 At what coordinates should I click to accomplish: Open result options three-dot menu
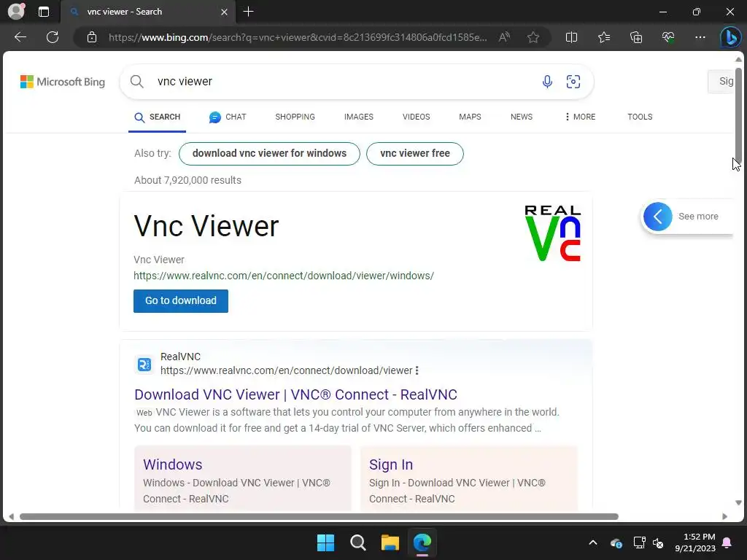pyautogui.click(x=417, y=370)
